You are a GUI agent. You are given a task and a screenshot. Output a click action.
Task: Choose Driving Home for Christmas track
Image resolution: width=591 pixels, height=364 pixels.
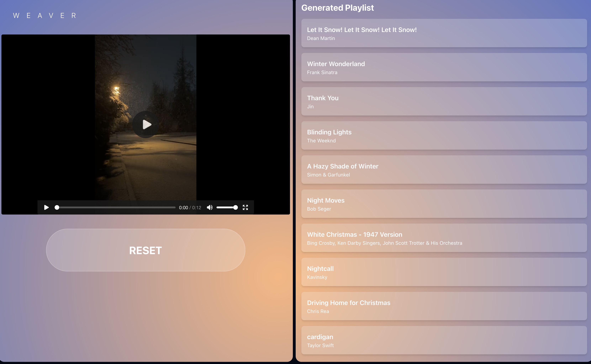pyautogui.click(x=444, y=306)
